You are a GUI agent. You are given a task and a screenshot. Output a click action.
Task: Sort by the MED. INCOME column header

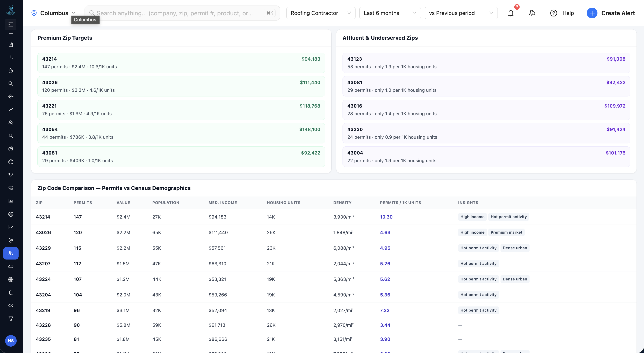[223, 203]
